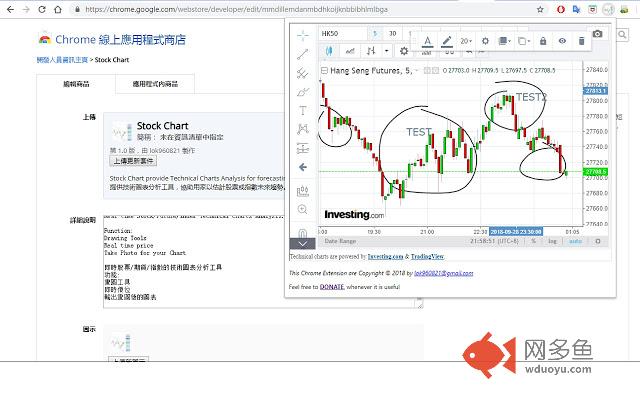Select the 5 minute interval
Screen dimensions: 640x400
tap(375, 33)
